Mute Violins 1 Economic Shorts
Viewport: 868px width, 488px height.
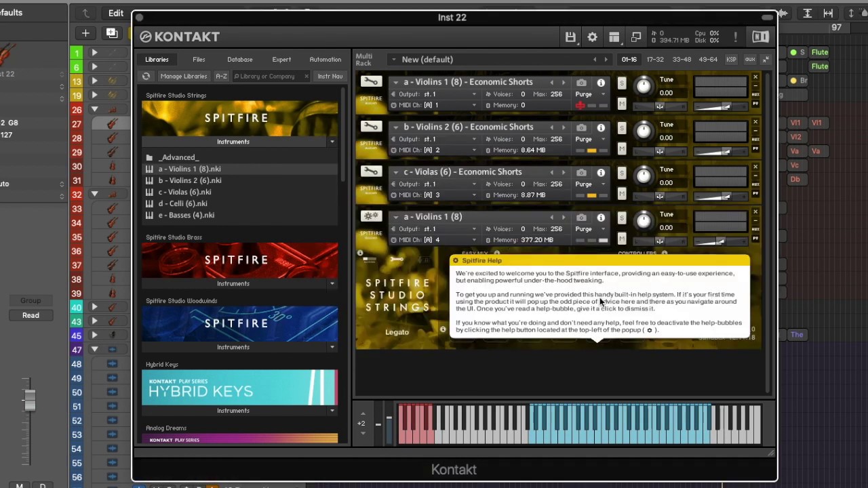click(622, 104)
